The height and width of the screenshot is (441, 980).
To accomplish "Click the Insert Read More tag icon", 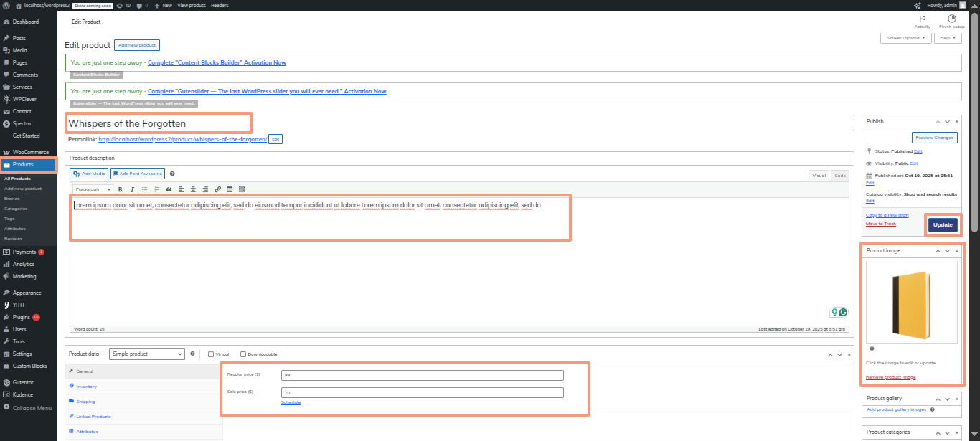I will [230, 189].
